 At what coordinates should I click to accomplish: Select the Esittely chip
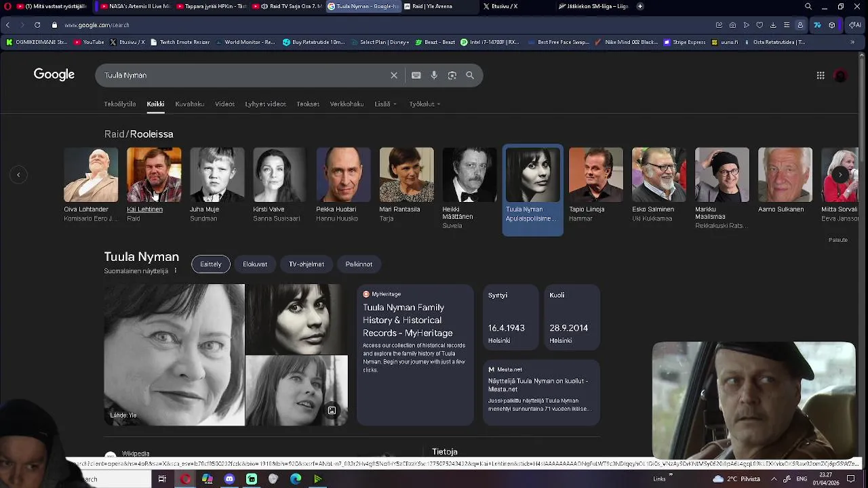pos(211,264)
